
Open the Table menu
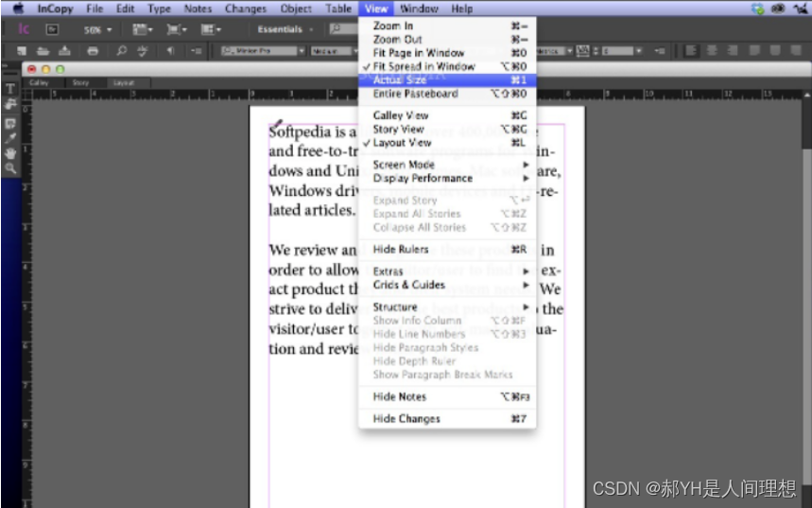[338, 9]
